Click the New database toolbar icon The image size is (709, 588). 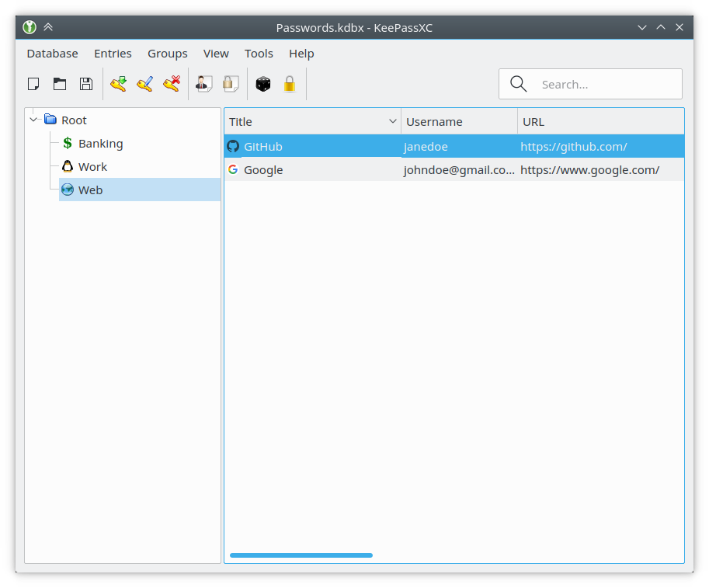(x=33, y=84)
